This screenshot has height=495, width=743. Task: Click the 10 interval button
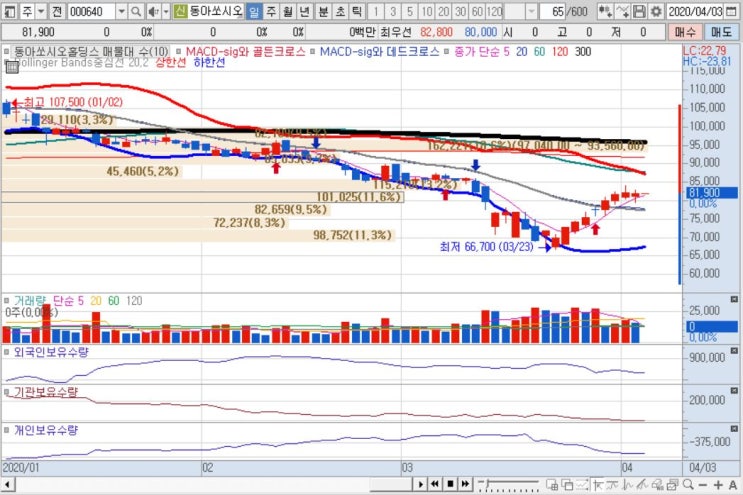tap(427, 11)
